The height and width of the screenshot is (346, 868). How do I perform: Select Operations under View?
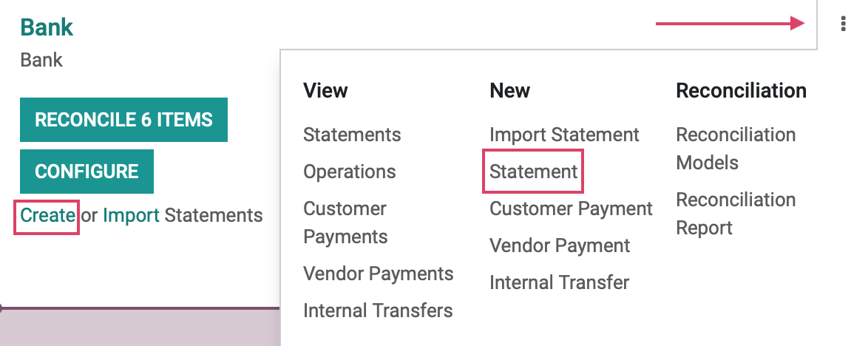349,172
